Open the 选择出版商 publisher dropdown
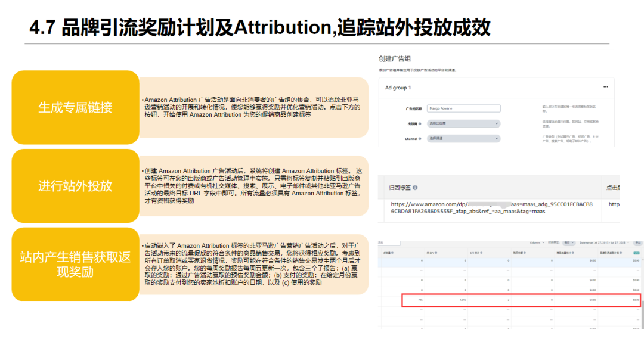 464,123
